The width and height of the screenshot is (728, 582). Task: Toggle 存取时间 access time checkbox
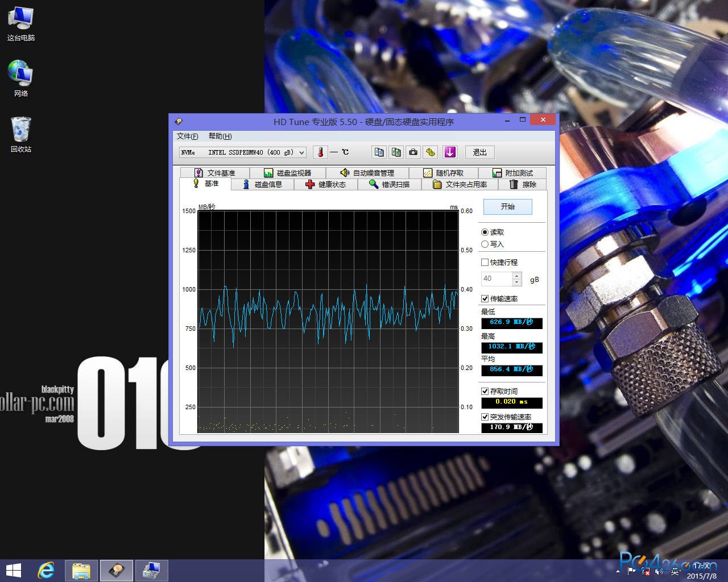tap(485, 391)
